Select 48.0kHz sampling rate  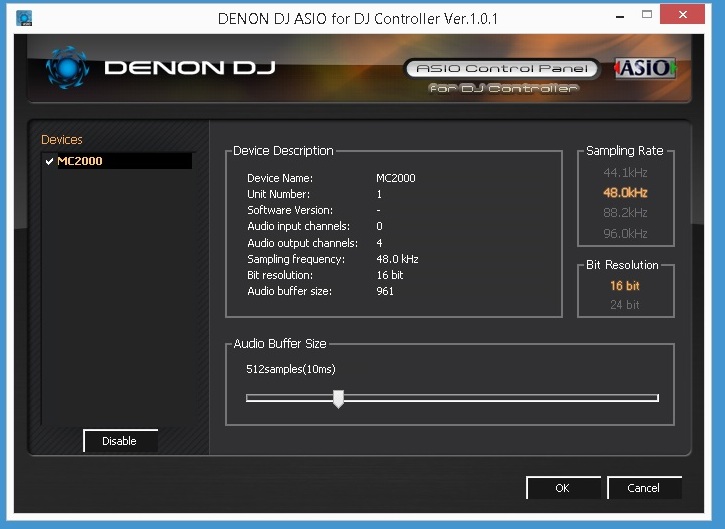point(624,192)
